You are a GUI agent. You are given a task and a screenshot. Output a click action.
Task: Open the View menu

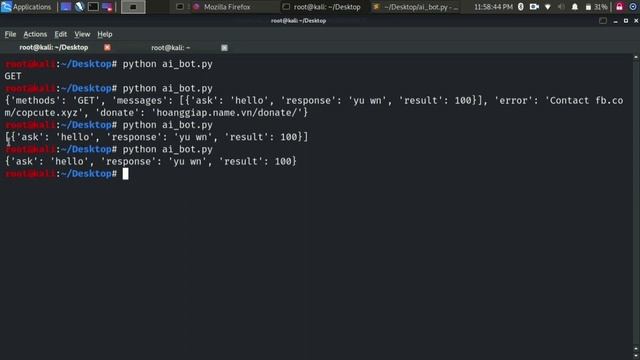coord(82,34)
